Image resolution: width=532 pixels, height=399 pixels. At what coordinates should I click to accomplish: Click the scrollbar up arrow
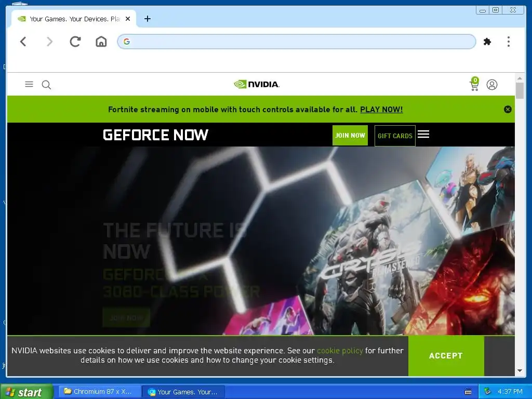pyautogui.click(x=520, y=78)
